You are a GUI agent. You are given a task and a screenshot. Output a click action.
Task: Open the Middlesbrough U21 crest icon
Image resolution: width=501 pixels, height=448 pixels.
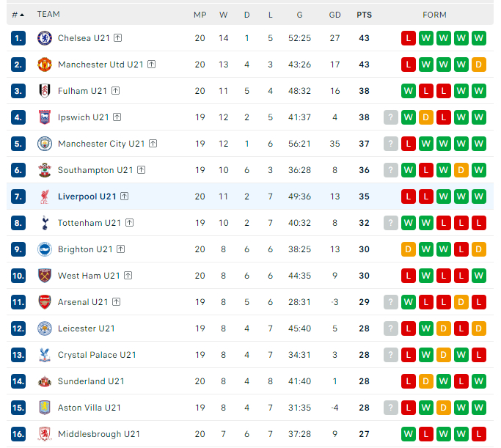(45, 434)
